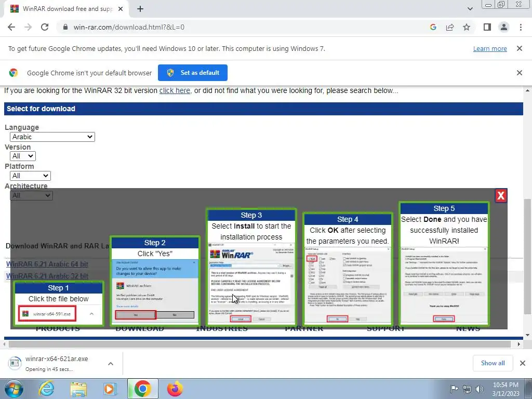Click the horizontal scrollbar right arrow
Image resolution: width=532 pixels, height=399 pixels.
pos(519,344)
